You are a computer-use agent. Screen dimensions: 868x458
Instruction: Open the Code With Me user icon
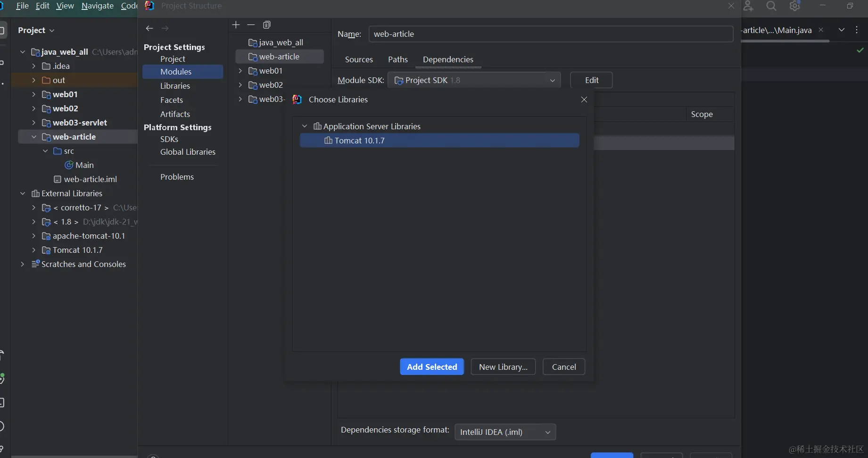coord(748,6)
